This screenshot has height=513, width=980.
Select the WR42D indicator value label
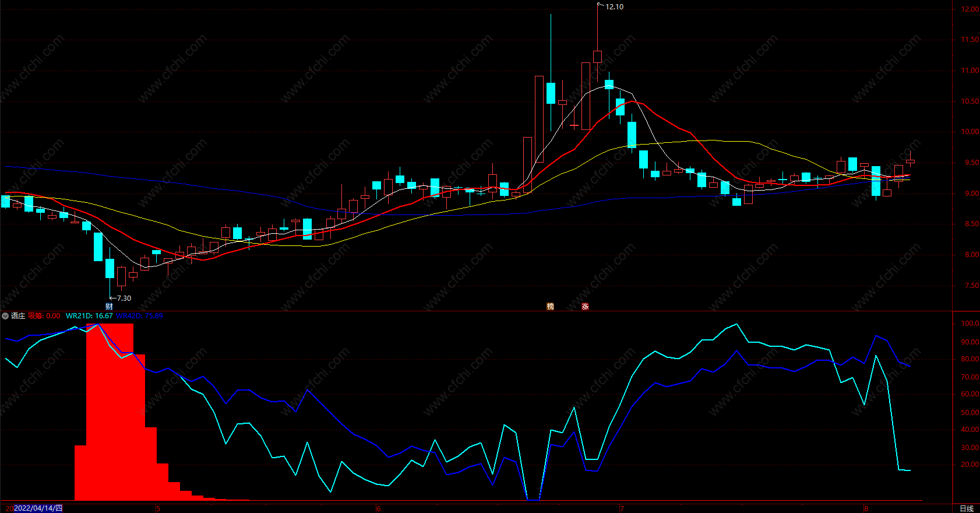(139, 316)
